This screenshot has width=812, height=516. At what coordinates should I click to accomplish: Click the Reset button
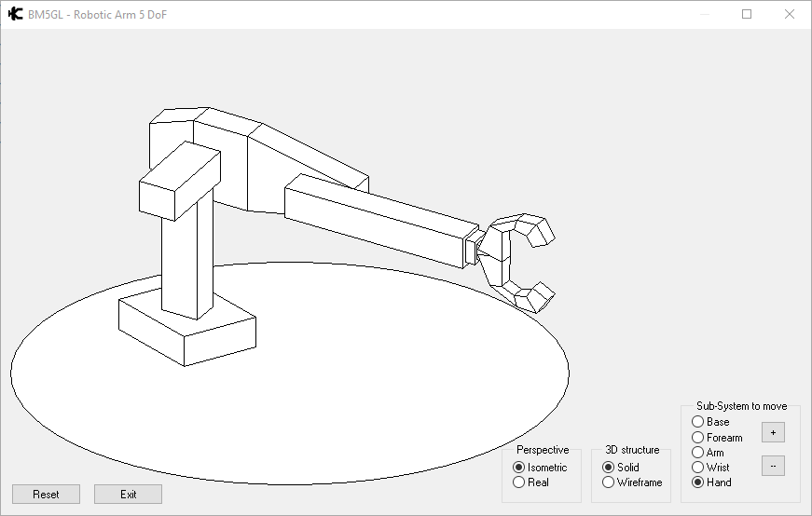[46, 495]
